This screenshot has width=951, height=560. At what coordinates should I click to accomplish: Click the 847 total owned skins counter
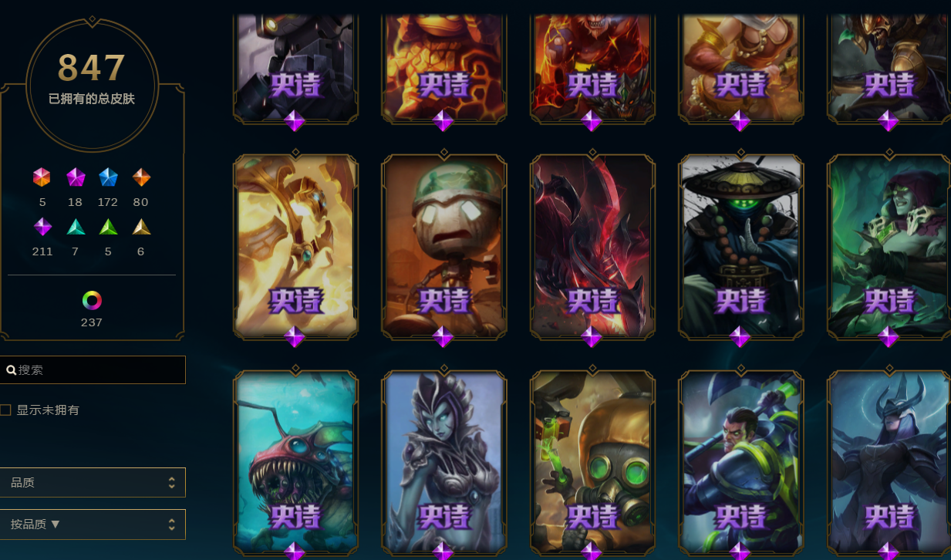pos(92,68)
